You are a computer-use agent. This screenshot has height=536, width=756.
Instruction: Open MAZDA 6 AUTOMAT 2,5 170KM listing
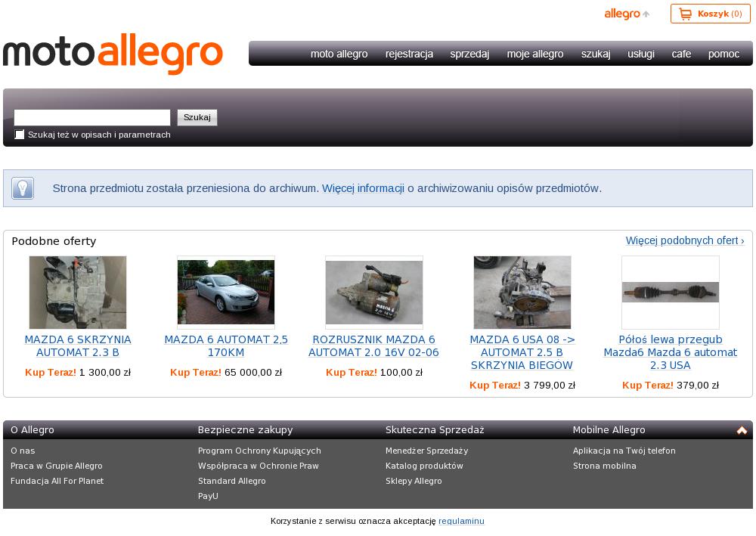(226, 346)
